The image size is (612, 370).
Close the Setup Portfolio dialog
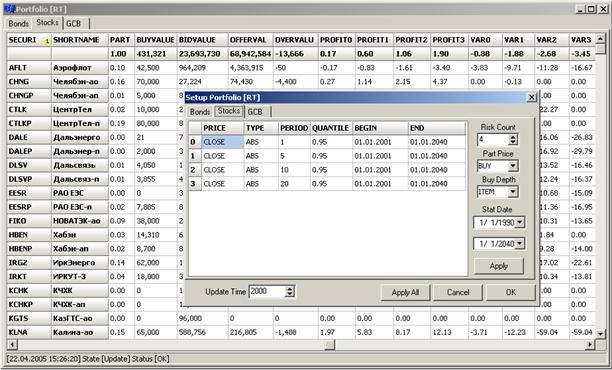pyautogui.click(x=532, y=97)
